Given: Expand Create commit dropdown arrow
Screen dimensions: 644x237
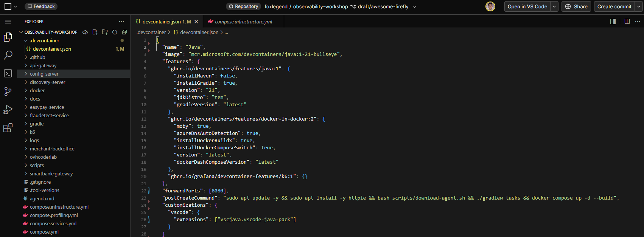Looking at the screenshot, I should tap(639, 6).
